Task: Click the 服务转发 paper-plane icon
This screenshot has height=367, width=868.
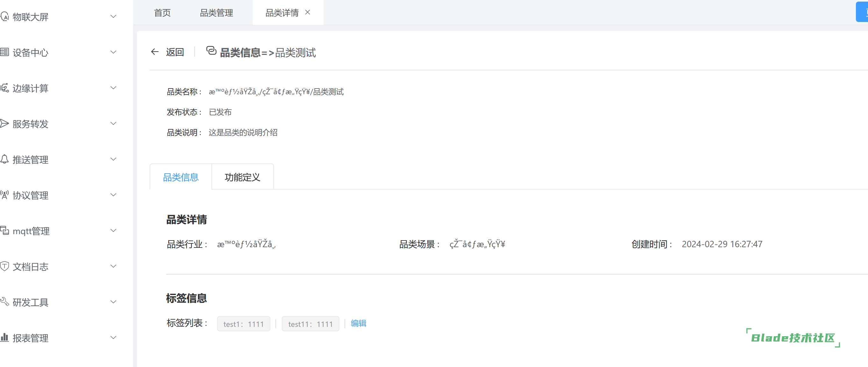Action: 4,124
